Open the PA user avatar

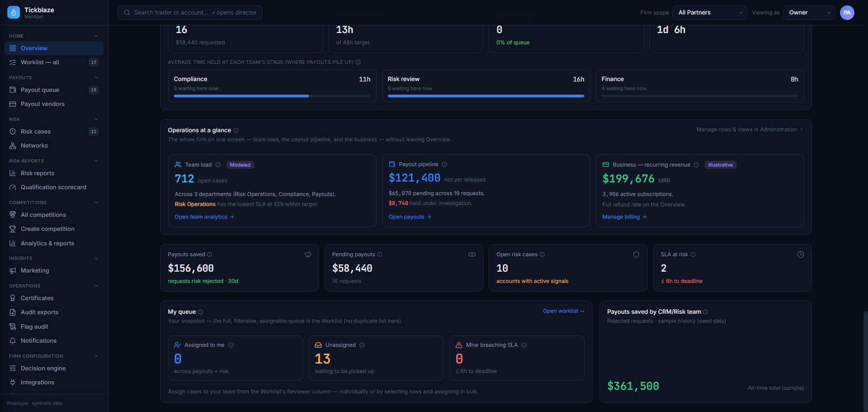(847, 13)
